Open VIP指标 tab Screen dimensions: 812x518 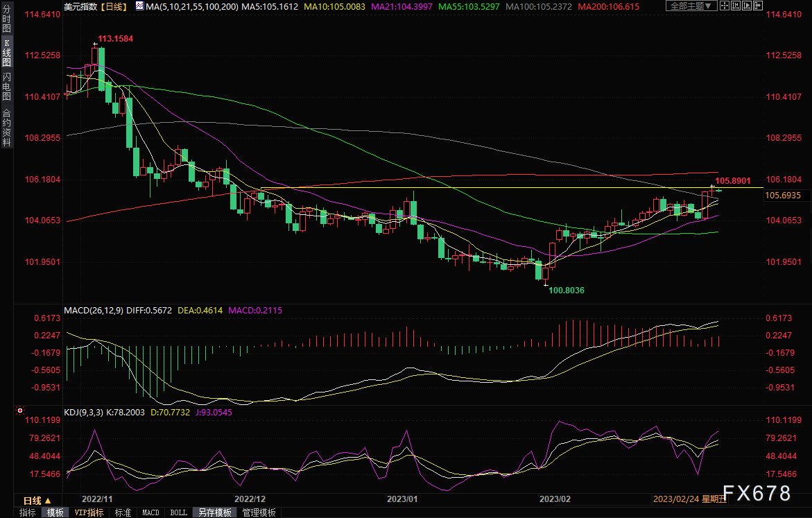[89, 512]
